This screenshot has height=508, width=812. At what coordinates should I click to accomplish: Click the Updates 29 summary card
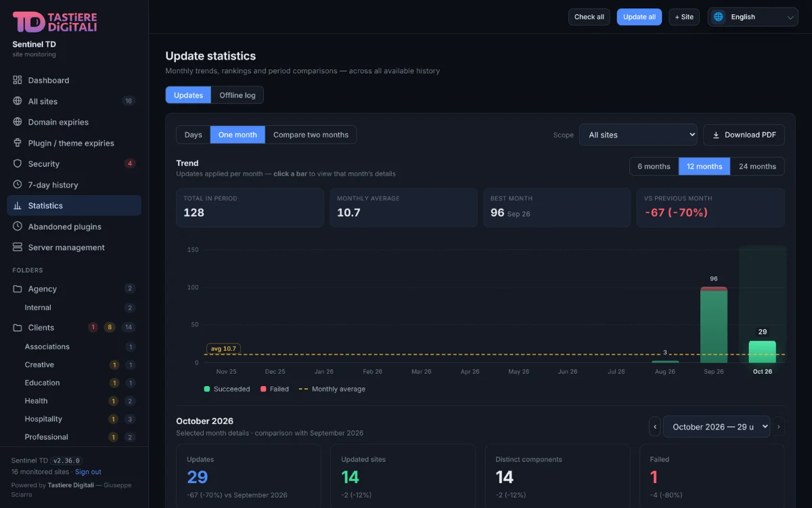248,476
